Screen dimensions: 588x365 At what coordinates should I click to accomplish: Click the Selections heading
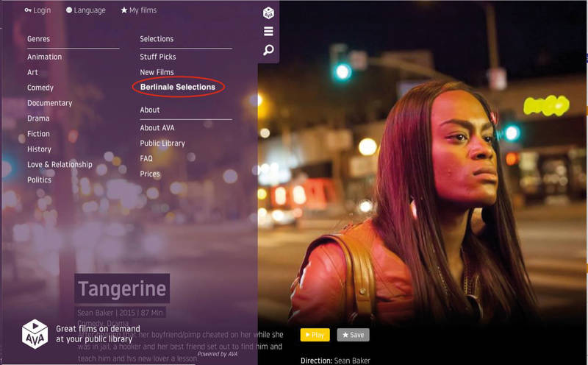tap(157, 39)
